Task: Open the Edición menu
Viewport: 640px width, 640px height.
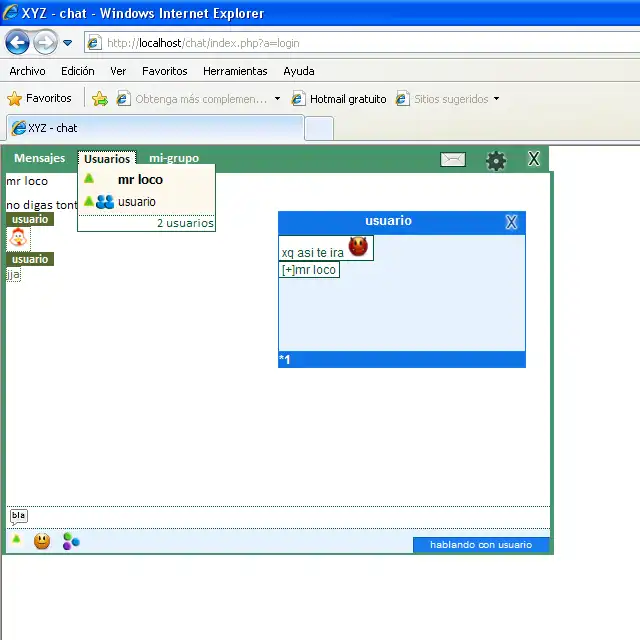Action: [78, 71]
